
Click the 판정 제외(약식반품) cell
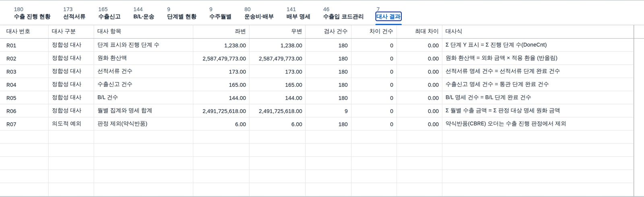143,124
